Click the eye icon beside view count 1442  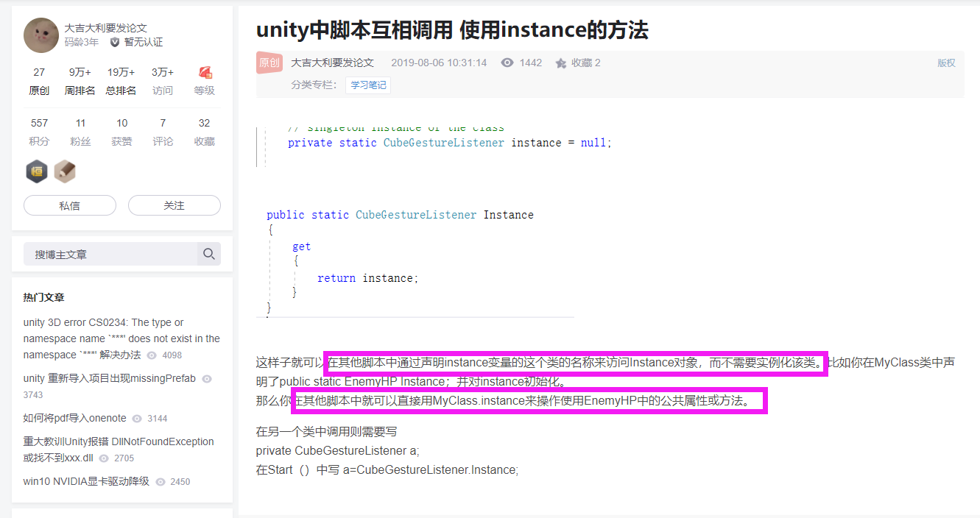507,63
